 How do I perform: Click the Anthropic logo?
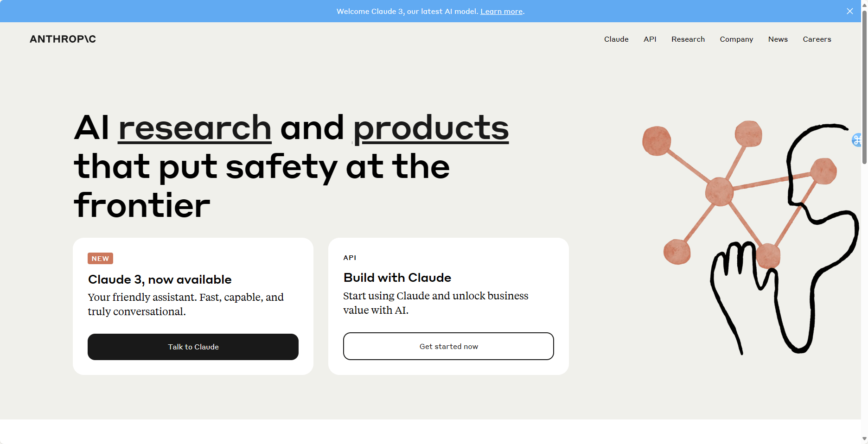click(x=63, y=39)
